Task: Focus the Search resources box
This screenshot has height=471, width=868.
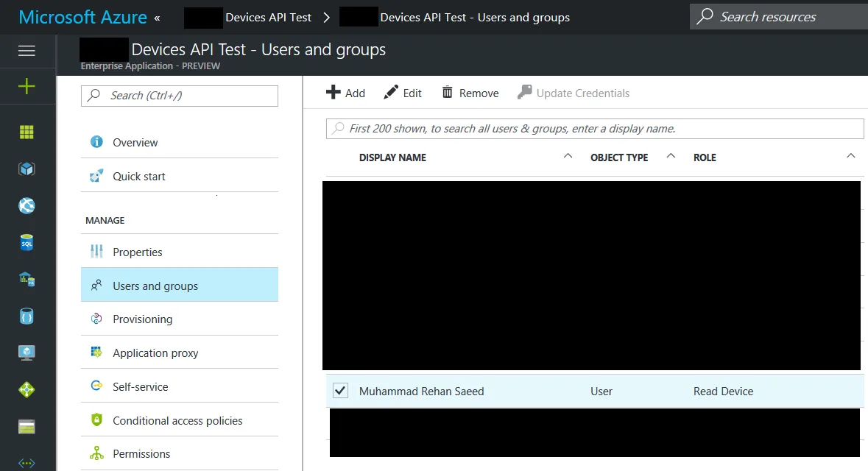Action: [x=779, y=17]
